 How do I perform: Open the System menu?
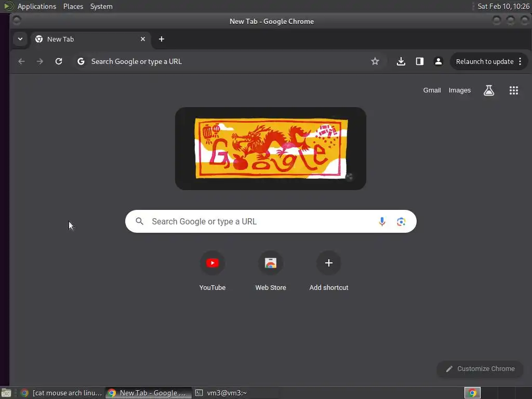click(101, 6)
